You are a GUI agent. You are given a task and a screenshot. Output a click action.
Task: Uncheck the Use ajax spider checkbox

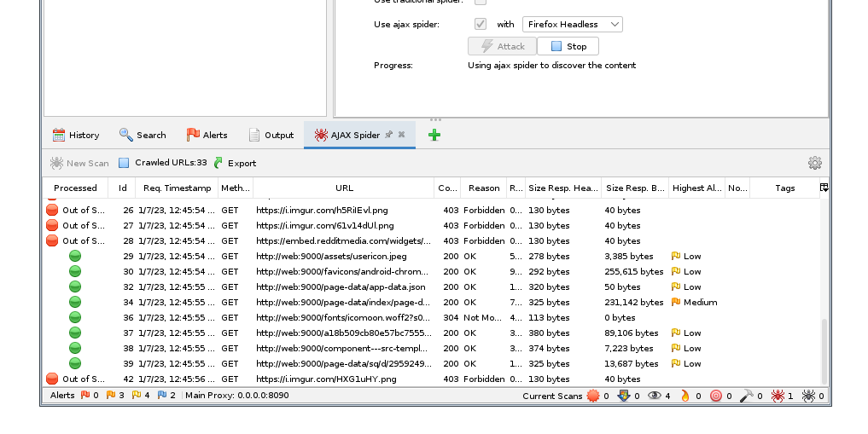point(481,25)
